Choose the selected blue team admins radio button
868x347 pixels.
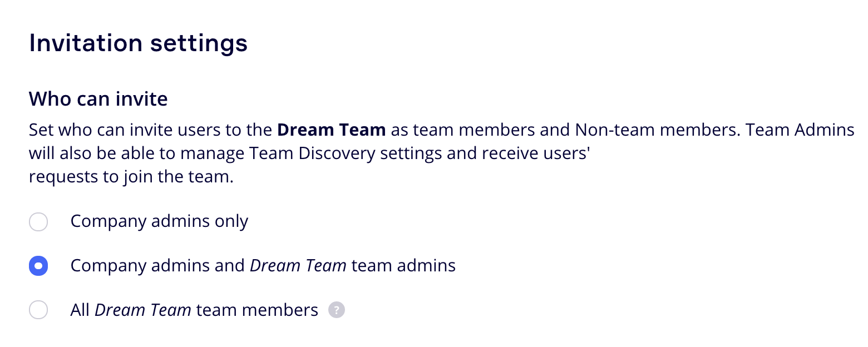pos(38,266)
